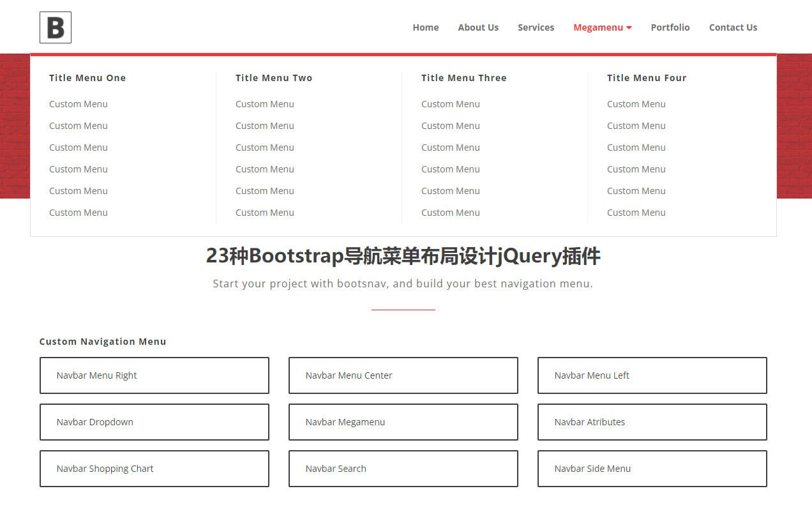Click the Title Menu Three heading
The height and width of the screenshot is (514, 812).
464,78
